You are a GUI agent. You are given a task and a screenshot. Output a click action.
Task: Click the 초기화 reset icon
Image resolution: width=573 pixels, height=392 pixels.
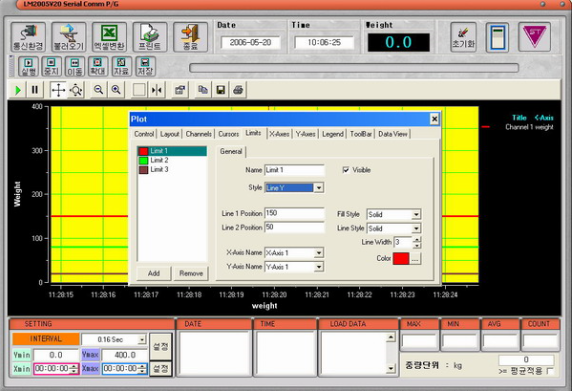pyautogui.click(x=463, y=37)
